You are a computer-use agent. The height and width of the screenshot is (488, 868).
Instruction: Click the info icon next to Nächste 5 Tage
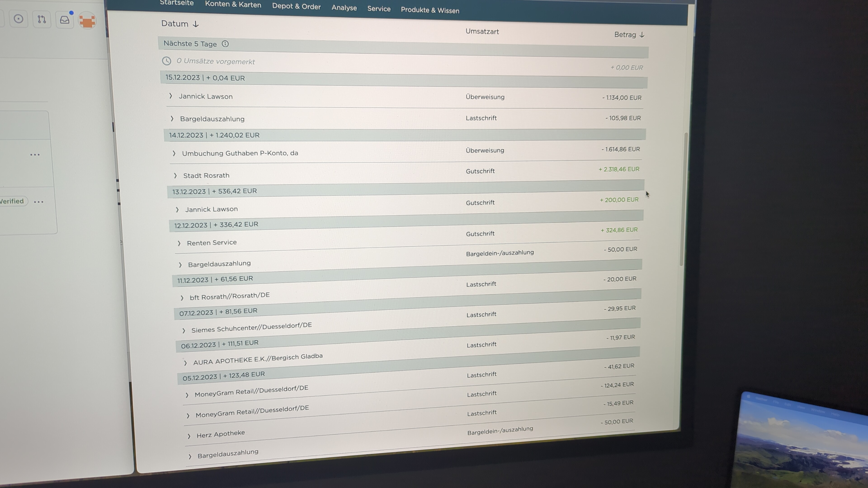[x=225, y=44]
